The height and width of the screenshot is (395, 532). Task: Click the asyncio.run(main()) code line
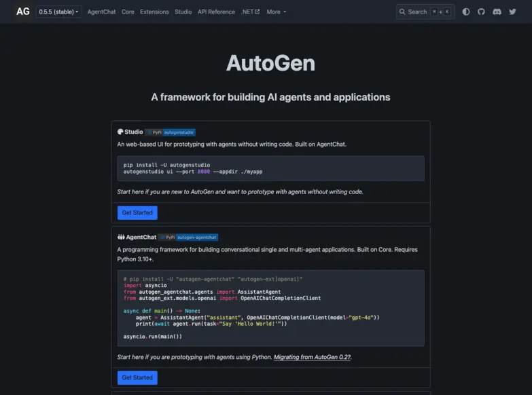click(x=153, y=337)
